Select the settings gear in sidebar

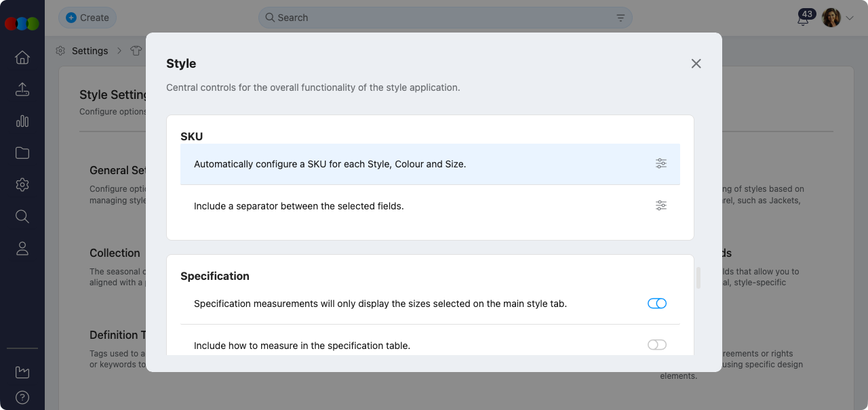click(x=22, y=184)
